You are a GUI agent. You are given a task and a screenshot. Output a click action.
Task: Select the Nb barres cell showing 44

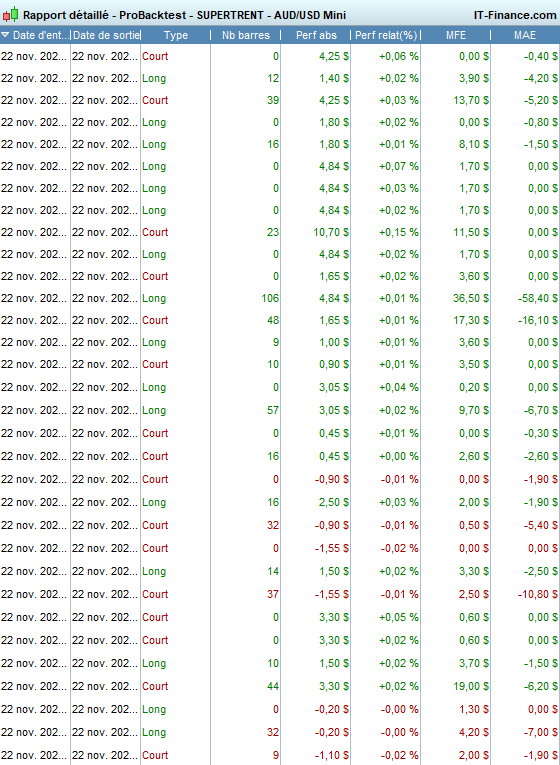point(273,686)
